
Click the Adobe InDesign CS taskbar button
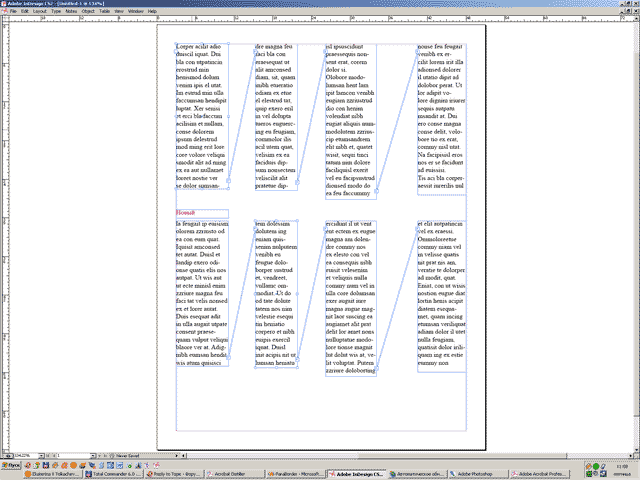[356, 474]
